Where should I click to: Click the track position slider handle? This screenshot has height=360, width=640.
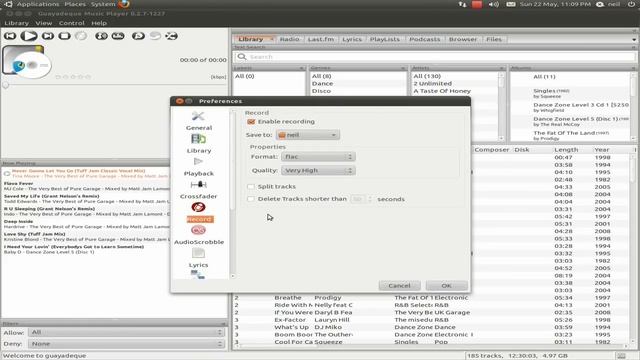tap(5, 85)
